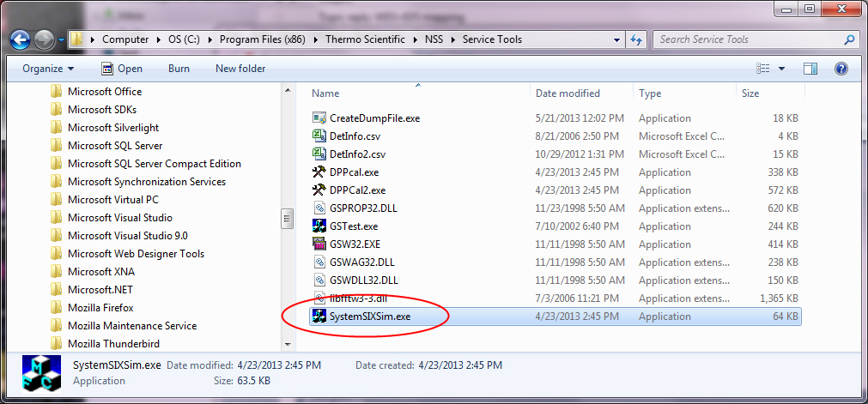
Task: Open the Organize dropdown menu
Action: 48,69
